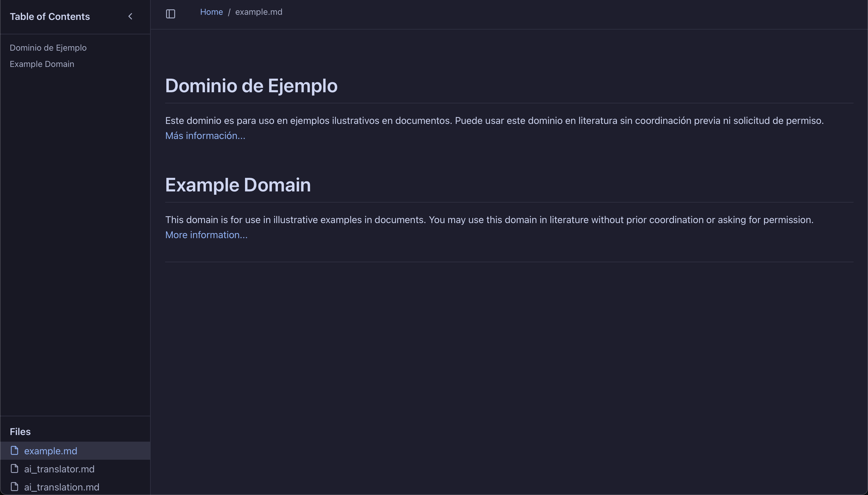Click the Table of Contents title

click(50, 16)
